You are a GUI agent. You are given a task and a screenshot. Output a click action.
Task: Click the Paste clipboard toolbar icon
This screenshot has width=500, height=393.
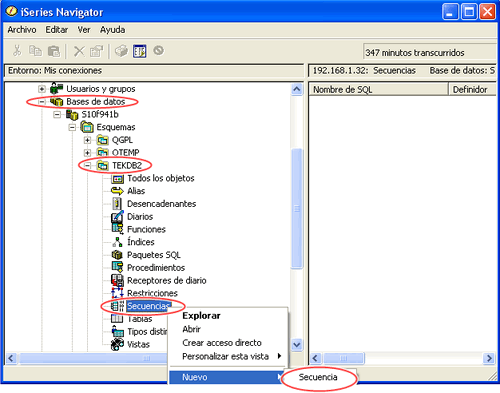click(x=54, y=51)
